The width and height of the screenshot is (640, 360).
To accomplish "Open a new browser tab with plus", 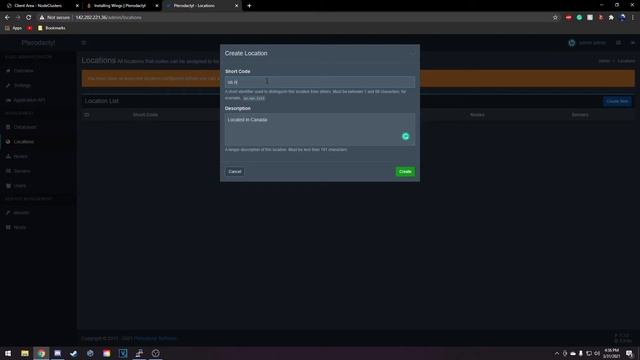I will click(x=249, y=6).
